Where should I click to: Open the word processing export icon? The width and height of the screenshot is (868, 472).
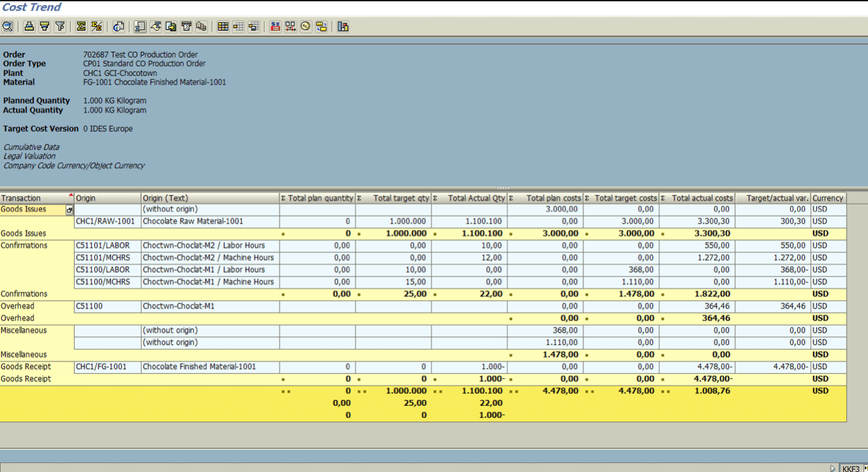coord(156,27)
